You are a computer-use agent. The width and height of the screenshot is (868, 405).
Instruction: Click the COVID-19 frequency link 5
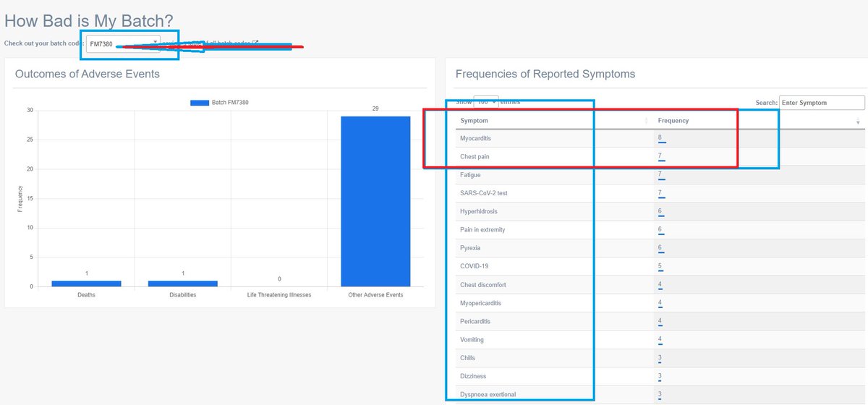(x=660, y=266)
